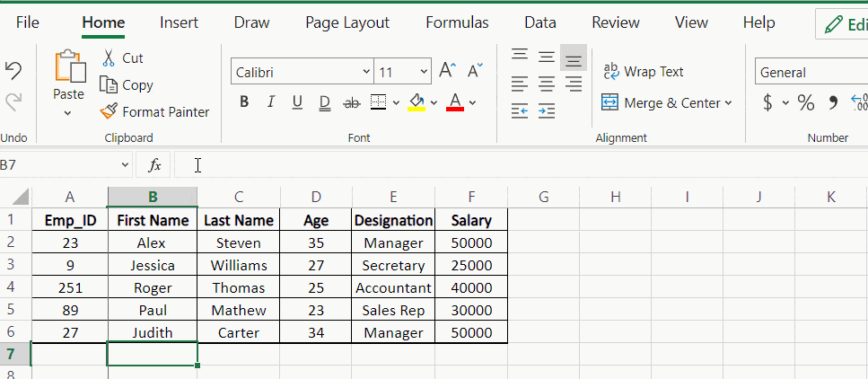
Task: Open the Page Layout tab
Action: click(347, 23)
